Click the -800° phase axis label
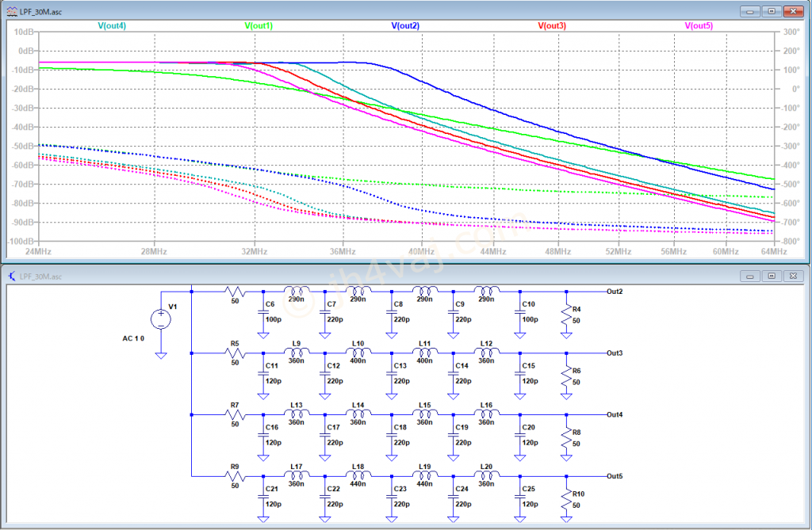 click(790, 241)
